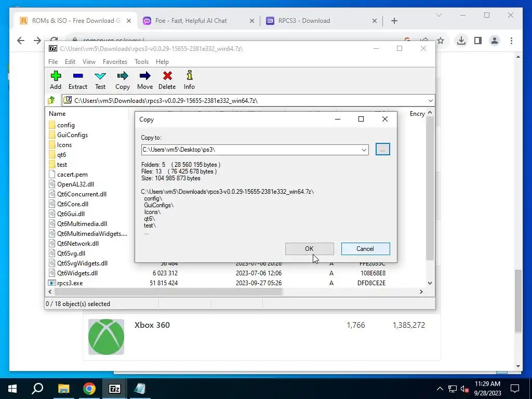Cancel the Copy dialog

(365, 249)
